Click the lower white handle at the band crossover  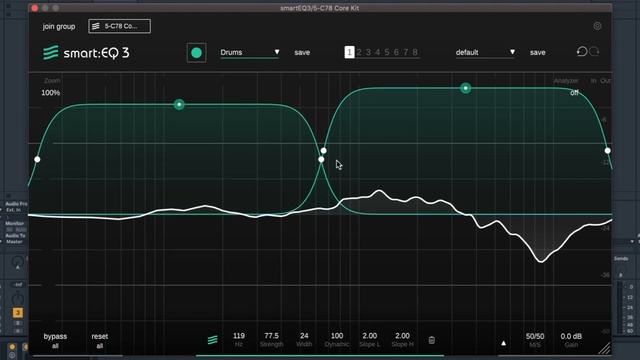[x=321, y=160]
